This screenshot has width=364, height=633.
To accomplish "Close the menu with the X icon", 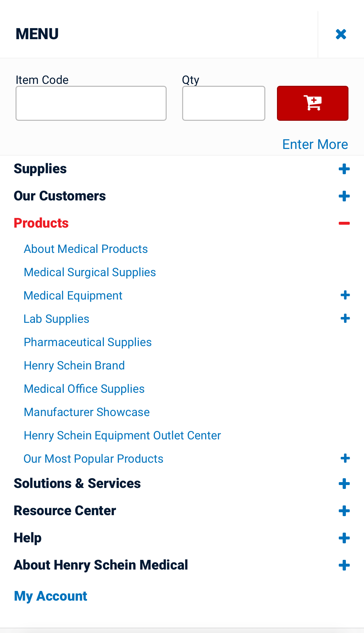I will tap(341, 34).
